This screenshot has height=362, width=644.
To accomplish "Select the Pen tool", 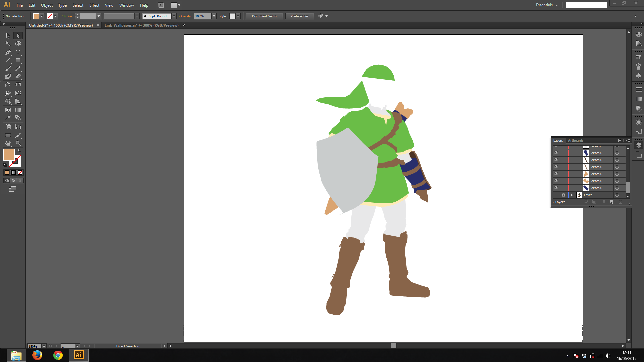I will pos(8,52).
